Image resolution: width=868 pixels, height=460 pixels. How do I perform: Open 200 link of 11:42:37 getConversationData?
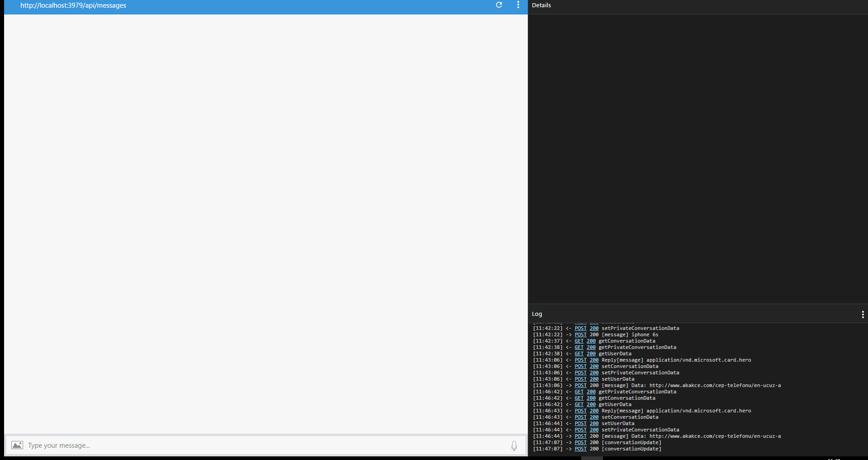coord(591,341)
